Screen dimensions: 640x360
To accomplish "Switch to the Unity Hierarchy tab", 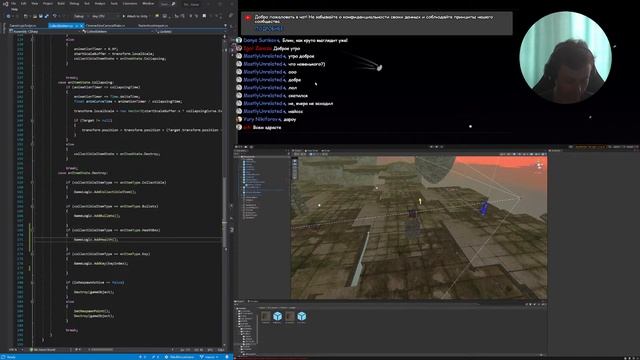I will tap(242, 151).
